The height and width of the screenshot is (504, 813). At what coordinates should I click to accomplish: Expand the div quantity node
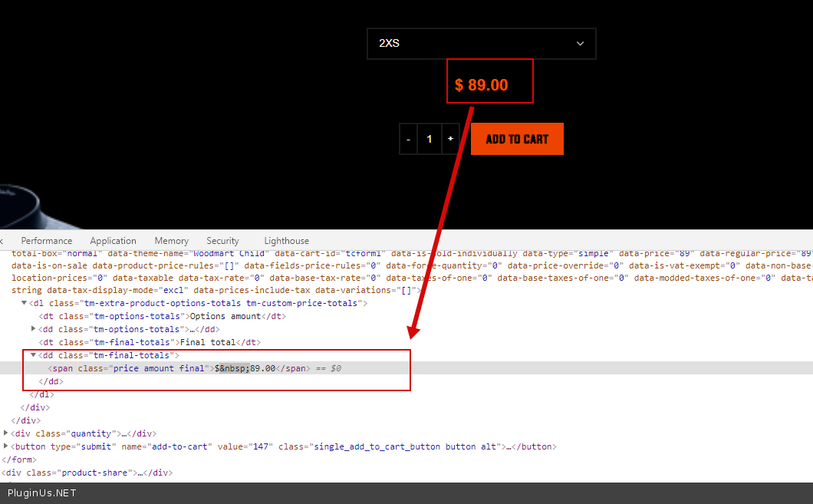[6, 433]
